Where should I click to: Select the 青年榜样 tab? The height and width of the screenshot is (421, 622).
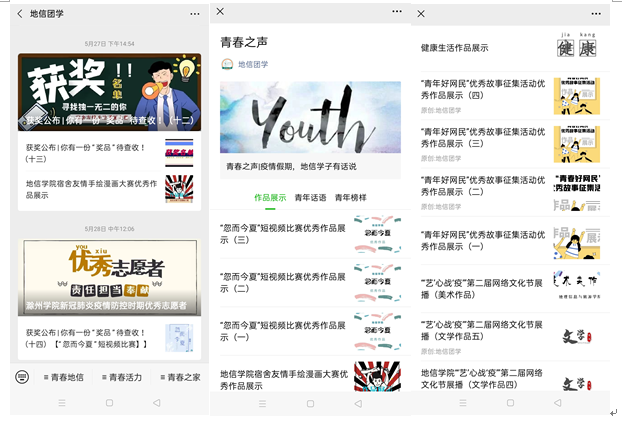coord(351,198)
